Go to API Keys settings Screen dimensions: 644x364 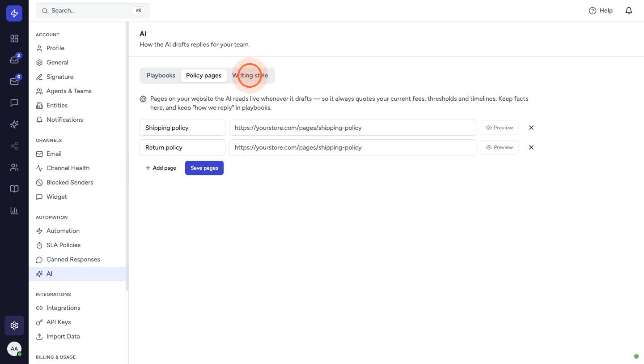(77, 322)
